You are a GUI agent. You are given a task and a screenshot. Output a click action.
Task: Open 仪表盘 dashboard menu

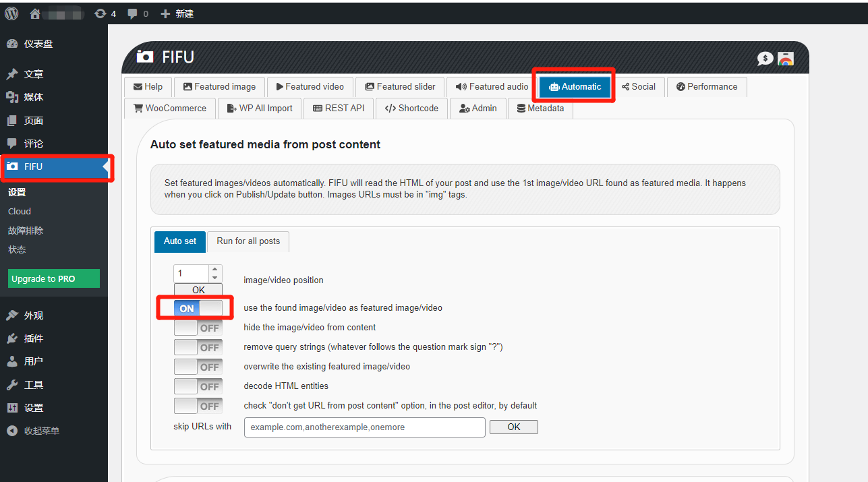click(54, 44)
